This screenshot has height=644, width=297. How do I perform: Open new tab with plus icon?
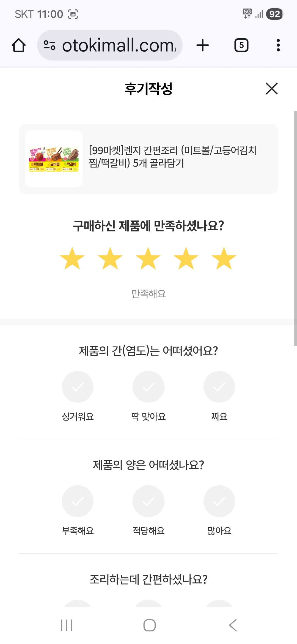coord(203,45)
